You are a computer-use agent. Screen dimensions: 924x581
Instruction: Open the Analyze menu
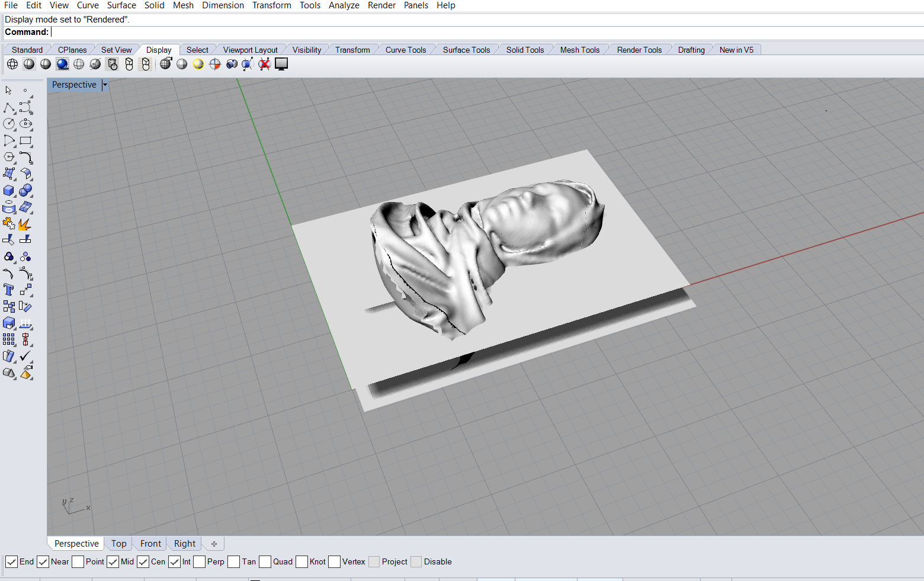click(344, 5)
